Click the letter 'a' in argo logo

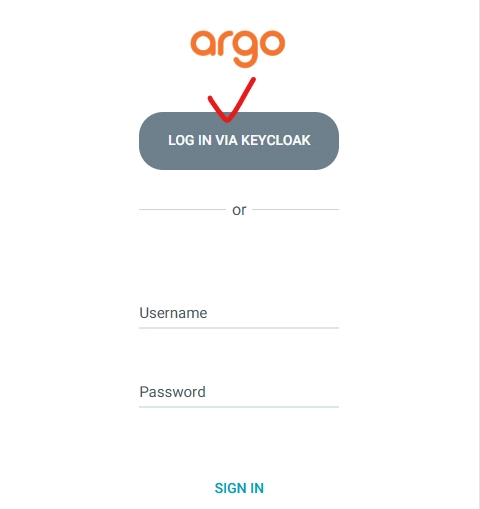pyautogui.click(x=203, y=43)
